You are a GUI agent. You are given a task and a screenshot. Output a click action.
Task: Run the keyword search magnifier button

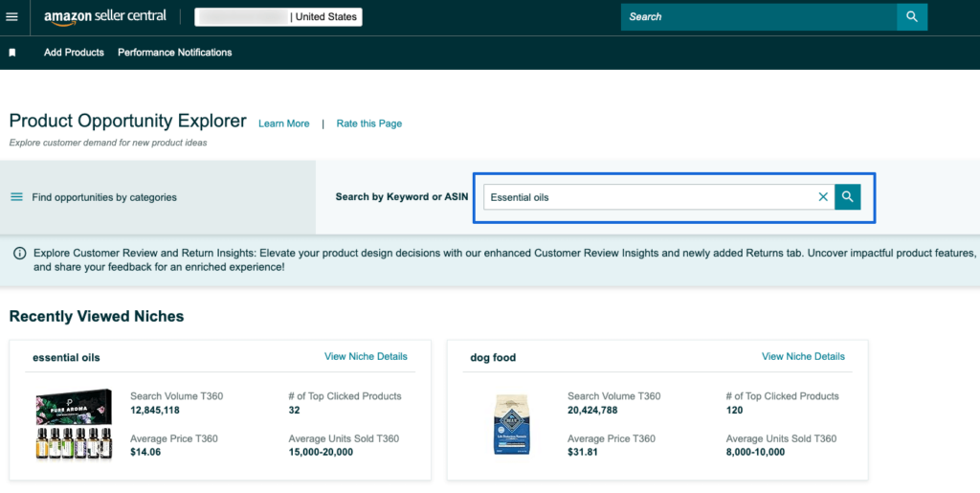tap(848, 197)
